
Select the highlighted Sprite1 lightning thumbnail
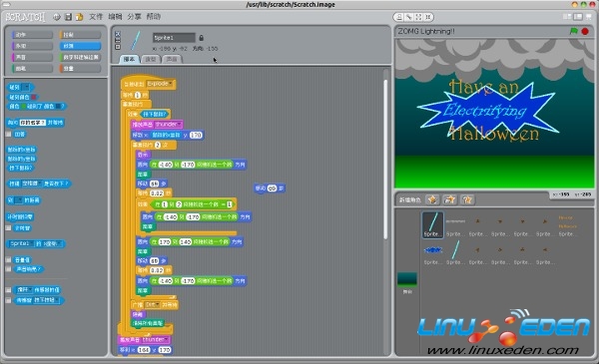pos(433,225)
